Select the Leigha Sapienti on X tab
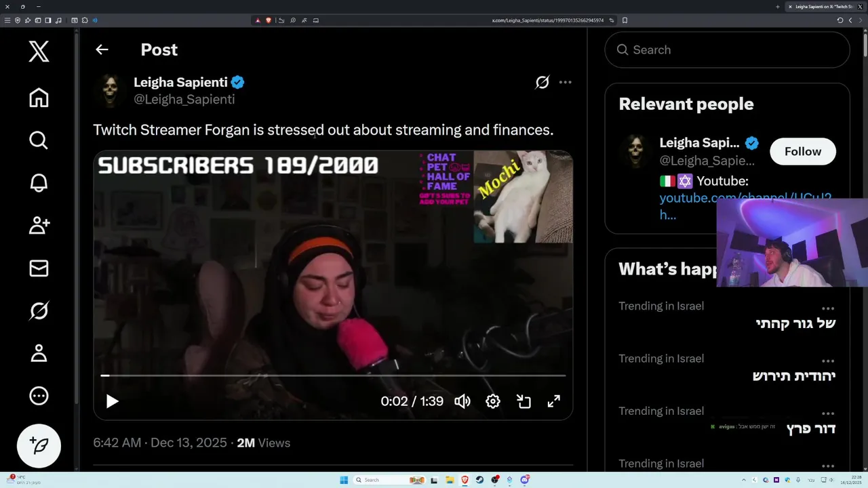The image size is (868, 488). pos(826,7)
